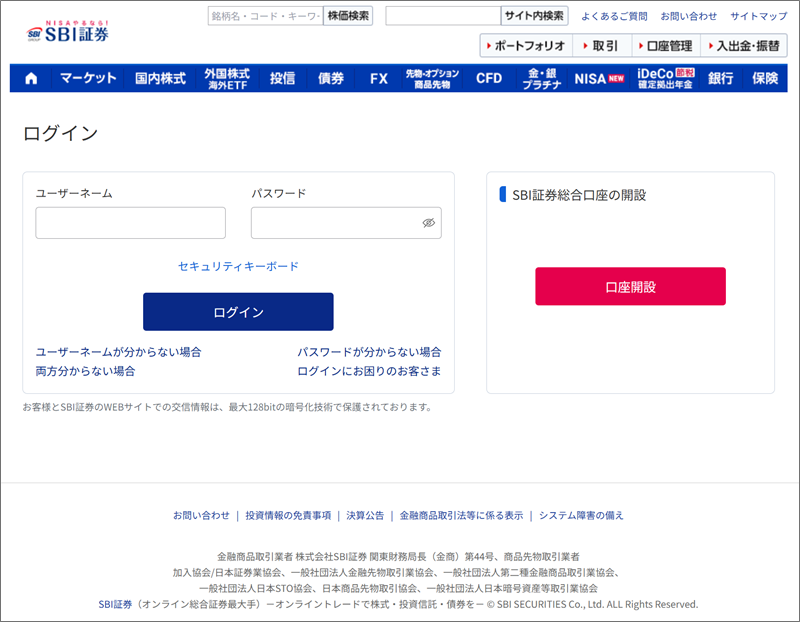The image size is (800, 622).
Task: Click the 金融商品取引業者 株式会社SBI証券 registration line
Action: pos(398,556)
